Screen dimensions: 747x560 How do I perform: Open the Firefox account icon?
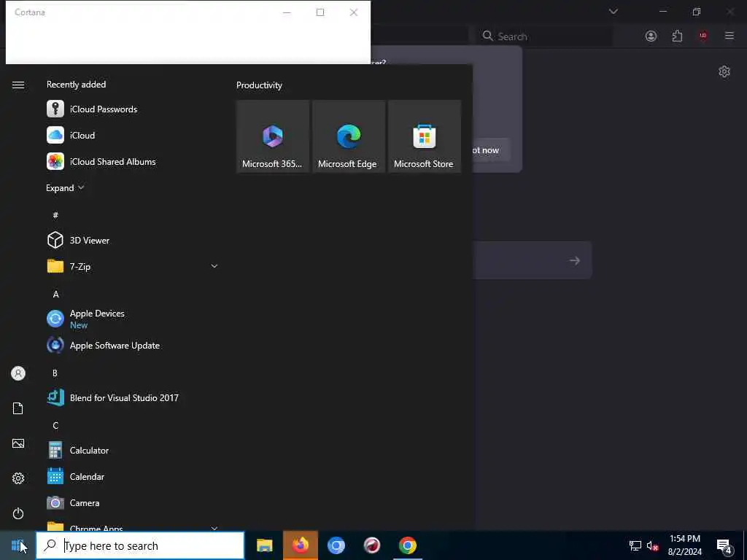tap(651, 36)
